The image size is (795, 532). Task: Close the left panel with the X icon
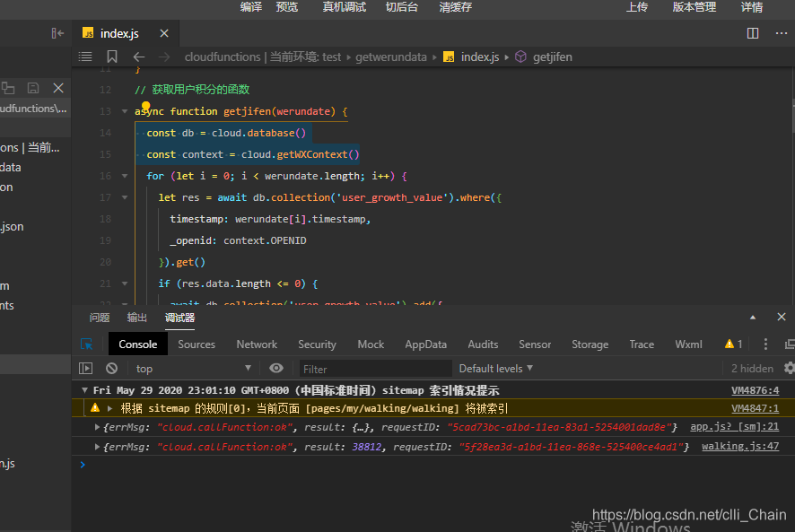(x=58, y=88)
